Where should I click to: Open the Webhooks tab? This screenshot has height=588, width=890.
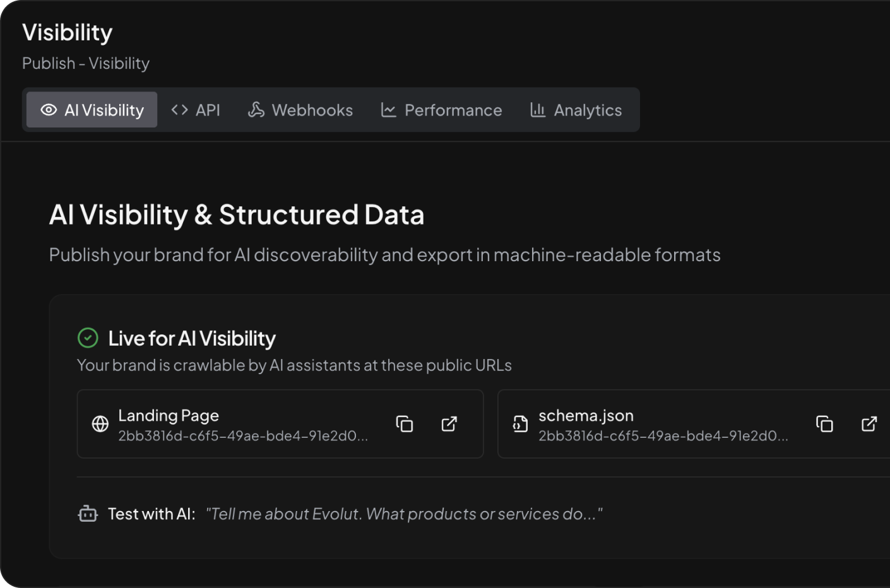pos(300,110)
